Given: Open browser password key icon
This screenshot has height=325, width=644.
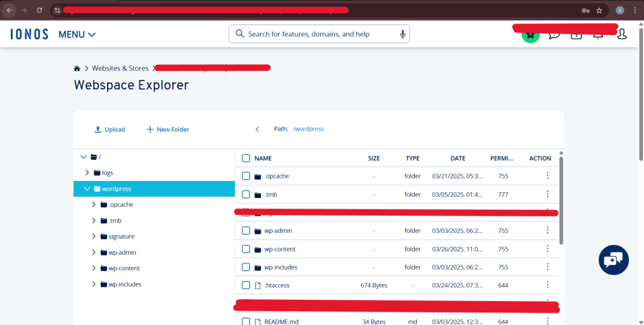Looking at the screenshot, I should (x=585, y=10).
